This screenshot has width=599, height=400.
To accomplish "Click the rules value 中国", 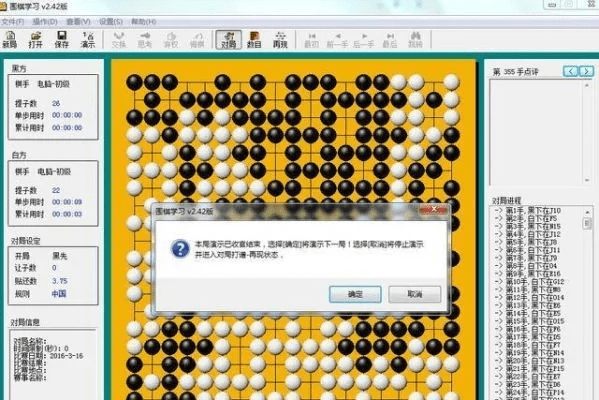I will 59,294.
